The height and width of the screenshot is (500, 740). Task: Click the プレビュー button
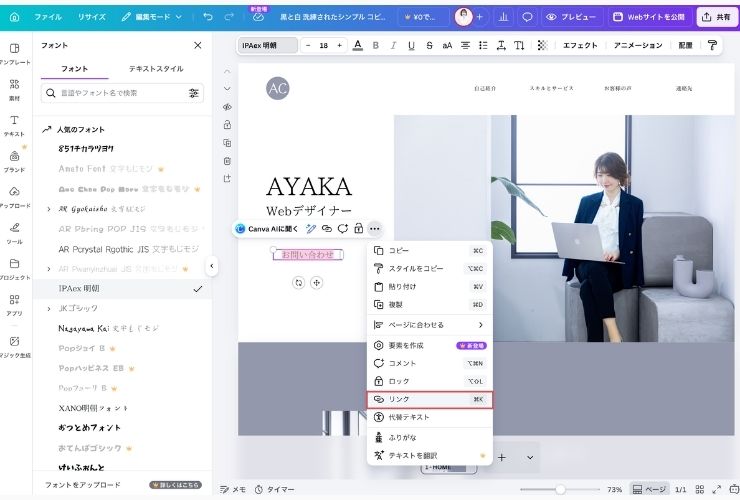click(571, 17)
